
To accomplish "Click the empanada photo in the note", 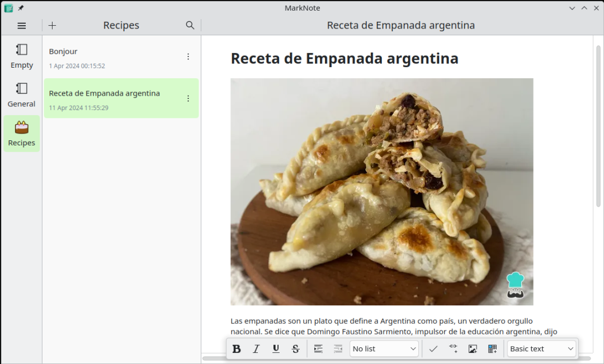I will (x=381, y=192).
